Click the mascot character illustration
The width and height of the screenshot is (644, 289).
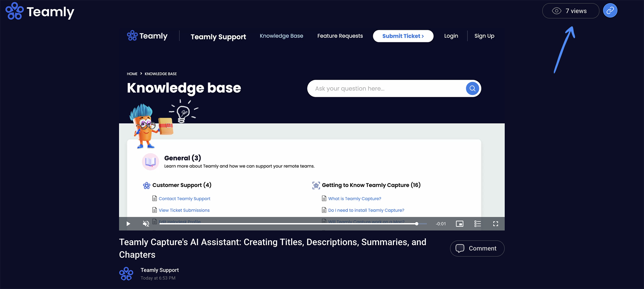point(151,126)
